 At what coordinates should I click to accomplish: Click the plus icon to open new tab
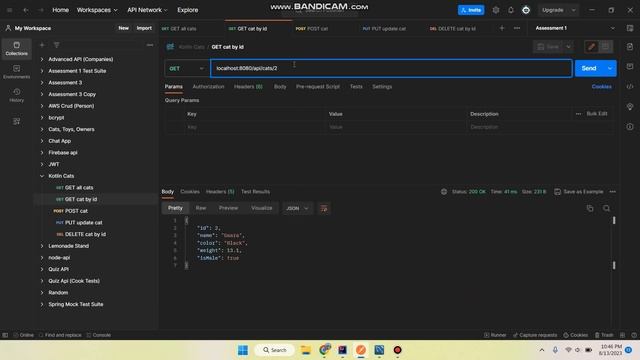click(502, 28)
